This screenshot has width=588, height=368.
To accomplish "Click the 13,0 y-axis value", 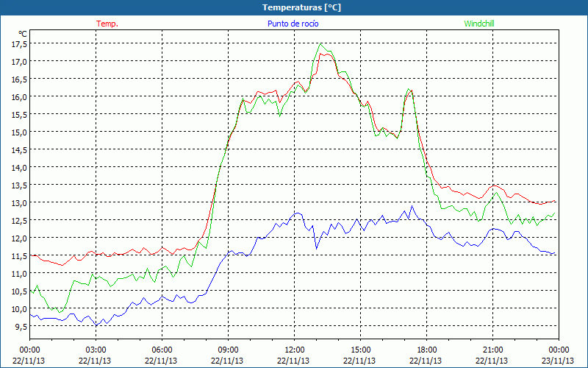I will 20,203.
